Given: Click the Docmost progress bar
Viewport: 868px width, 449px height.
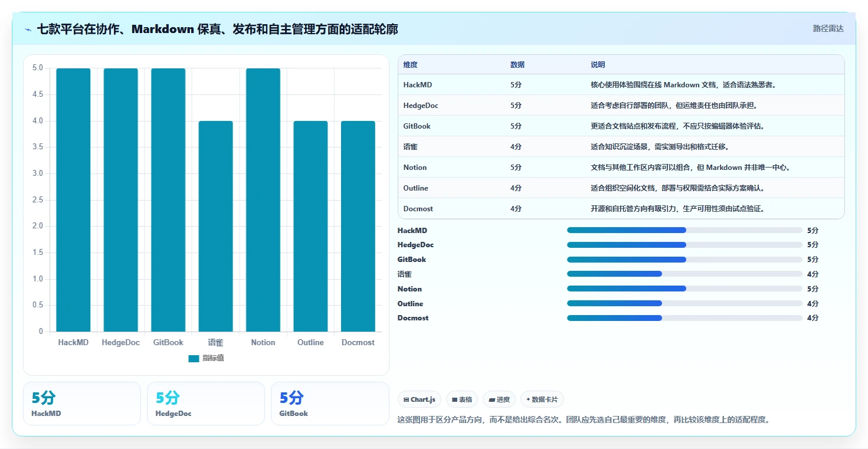Looking at the screenshot, I should pyautogui.click(x=684, y=318).
